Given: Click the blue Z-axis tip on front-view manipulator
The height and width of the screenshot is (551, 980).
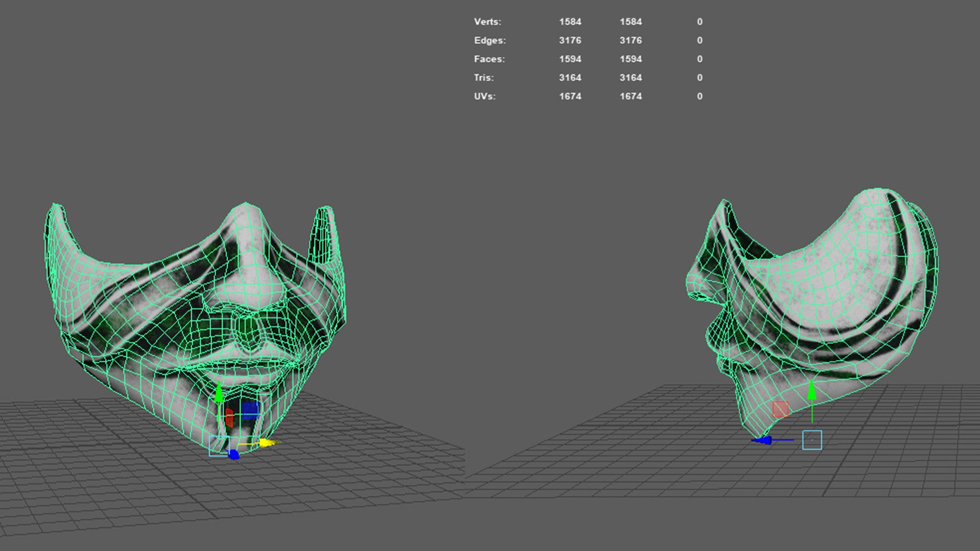Looking at the screenshot, I should (233, 454).
